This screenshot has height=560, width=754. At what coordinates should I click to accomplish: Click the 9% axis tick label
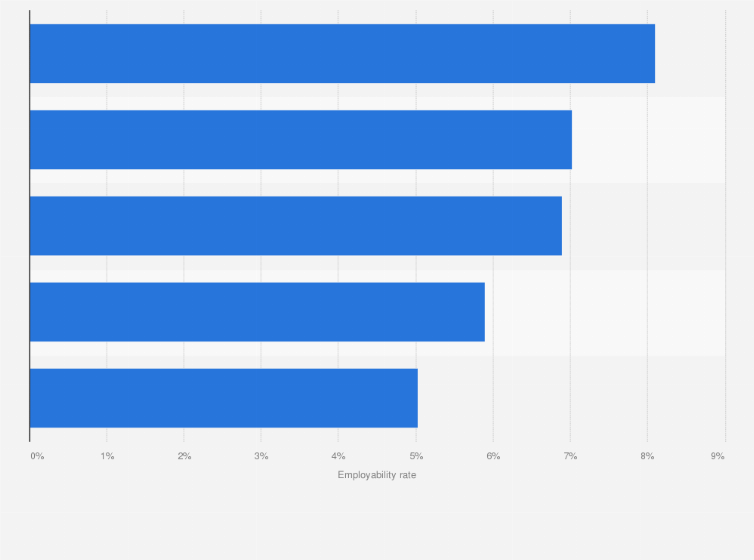(717, 456)
